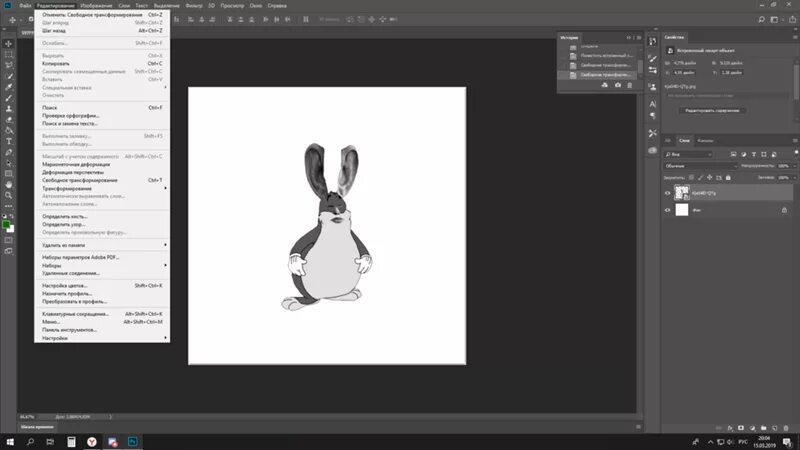Screen dimensions: 800x450
Task: Choose Шаг назад in the Edit menu
Action: pyautogui.click(x=102, y=31)
